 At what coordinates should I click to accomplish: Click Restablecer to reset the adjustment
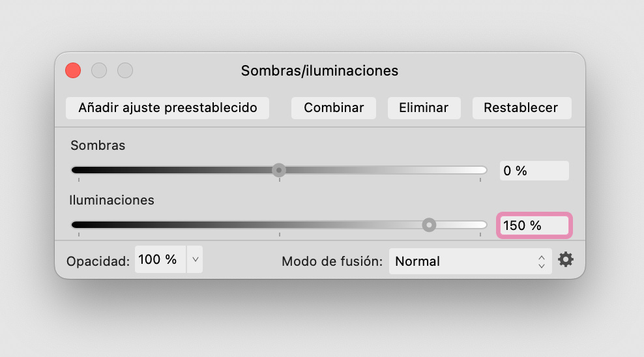521,108
